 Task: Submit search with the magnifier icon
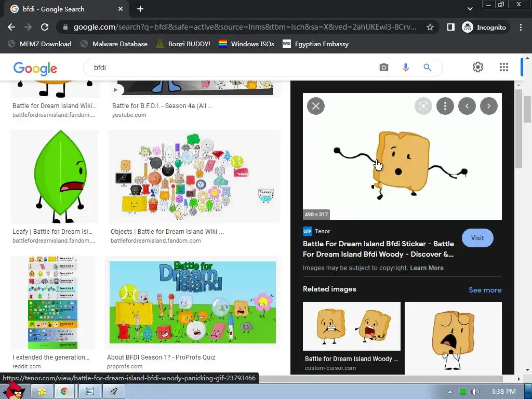(x=427, y=68)
